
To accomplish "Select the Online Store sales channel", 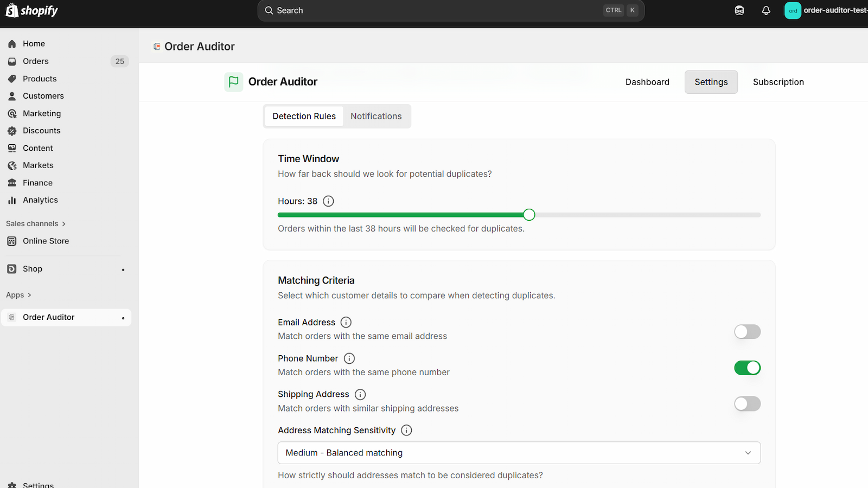I will [46, 241].
